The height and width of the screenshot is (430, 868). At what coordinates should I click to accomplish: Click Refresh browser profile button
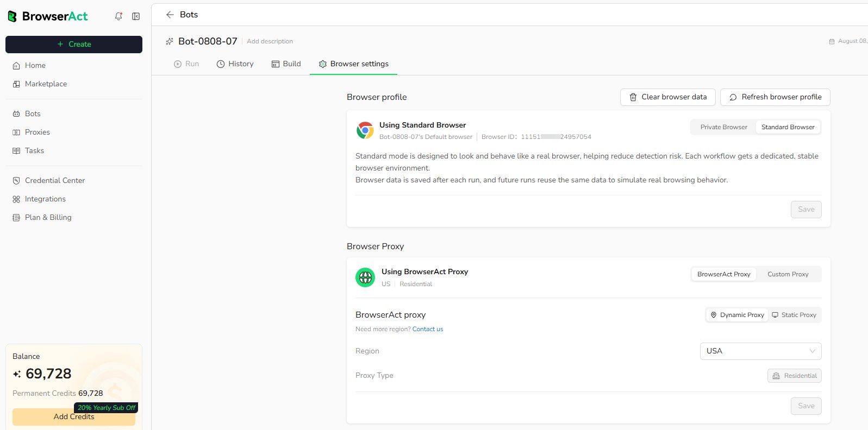775,97
